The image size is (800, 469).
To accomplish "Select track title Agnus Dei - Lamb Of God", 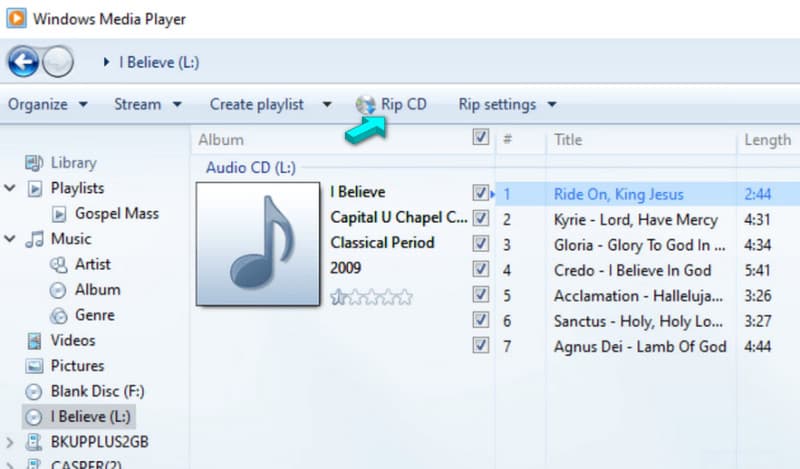I will point(640,347).
